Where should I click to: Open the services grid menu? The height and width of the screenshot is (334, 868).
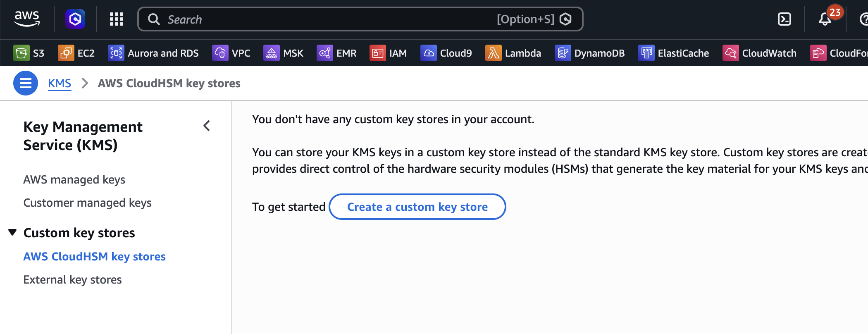pyautogui.click(x=116, y=19)
